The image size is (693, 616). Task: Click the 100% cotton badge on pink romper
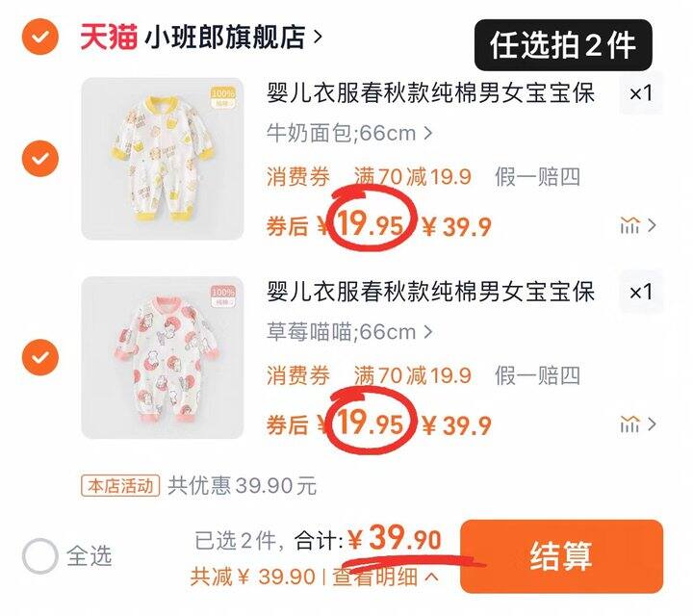point(223,296)
